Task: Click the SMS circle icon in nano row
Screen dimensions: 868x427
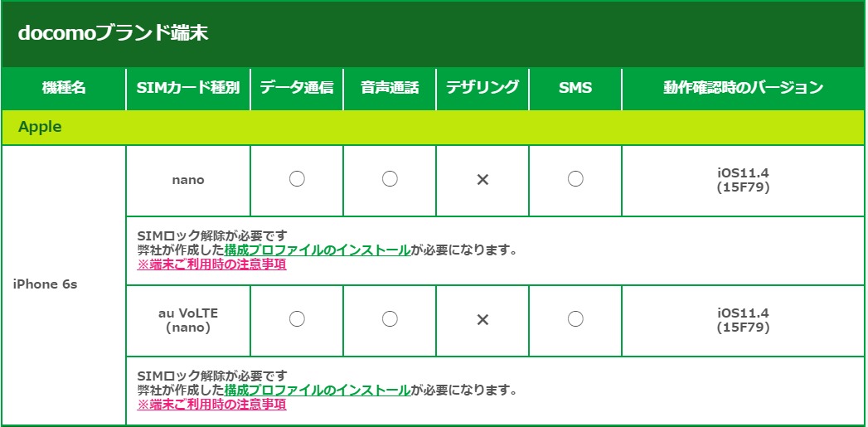Action: click(x=575, y=179)
